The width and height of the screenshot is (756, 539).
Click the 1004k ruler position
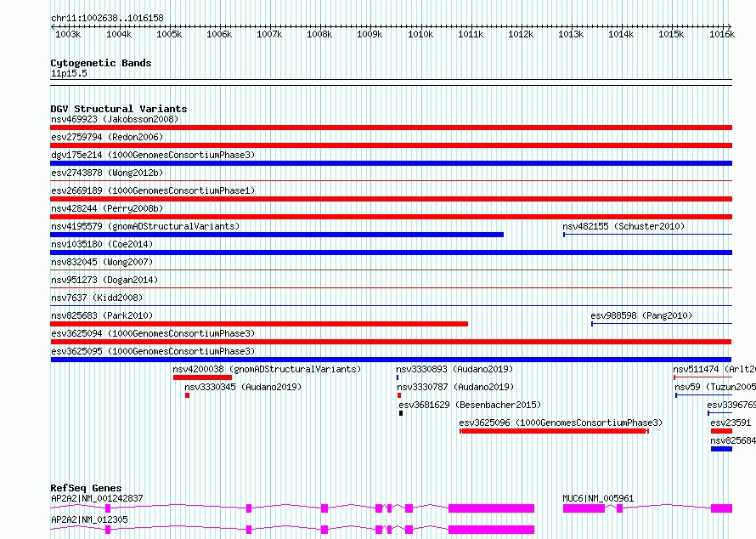(119, 34)
